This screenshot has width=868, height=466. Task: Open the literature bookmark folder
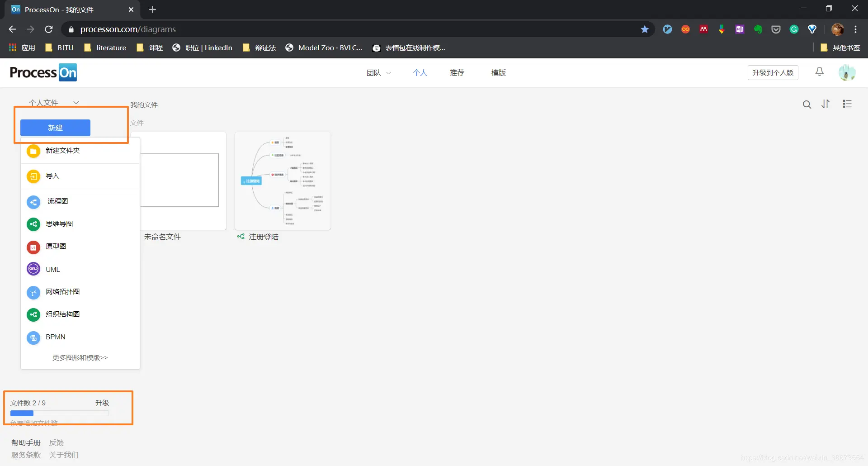tap(105, 48)
